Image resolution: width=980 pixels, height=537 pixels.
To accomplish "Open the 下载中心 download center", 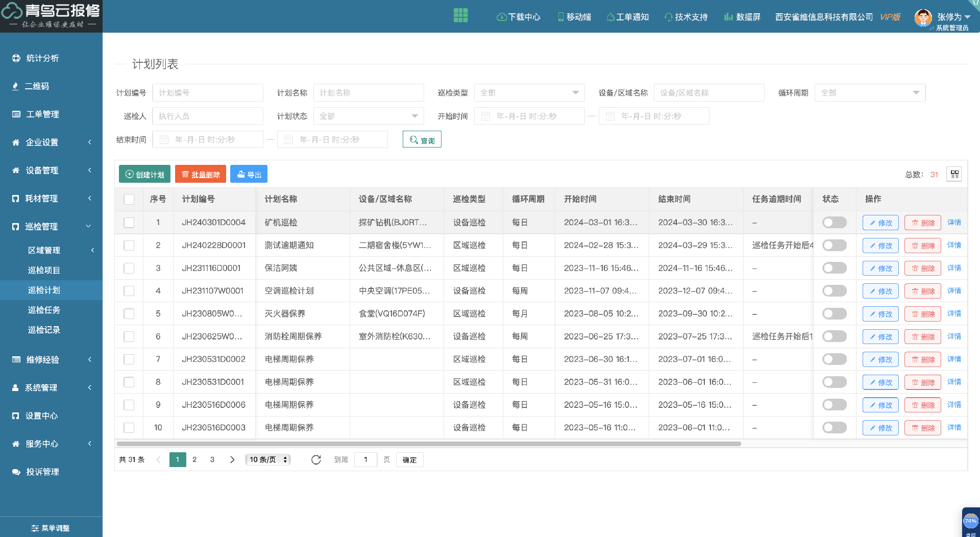I will coord(519,17).
